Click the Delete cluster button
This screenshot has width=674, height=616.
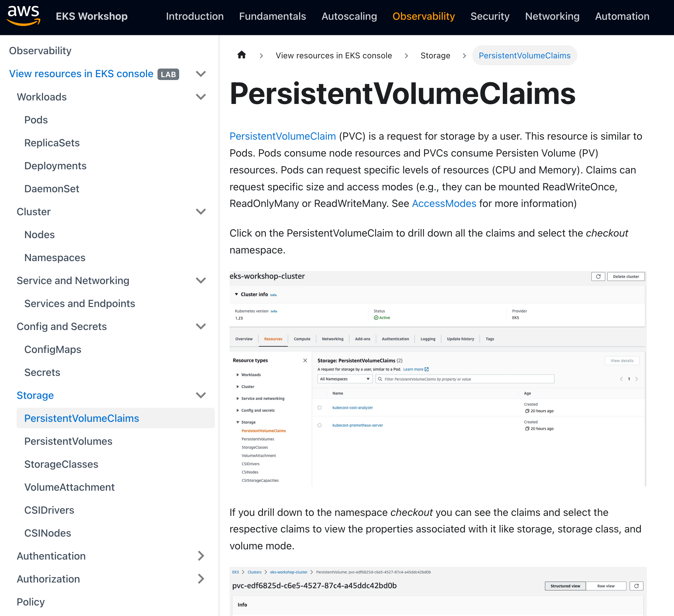pos(626,276)
